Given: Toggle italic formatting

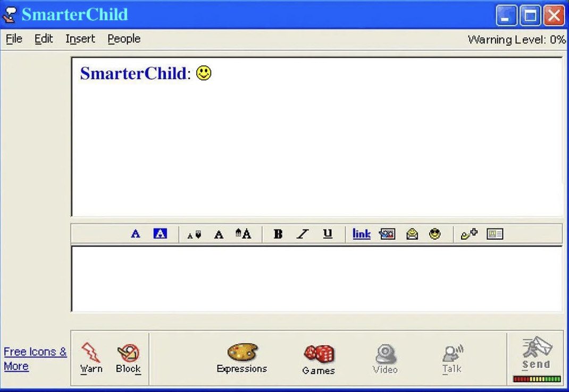Looking at the screenshot, I should click(x=303, y=234).
